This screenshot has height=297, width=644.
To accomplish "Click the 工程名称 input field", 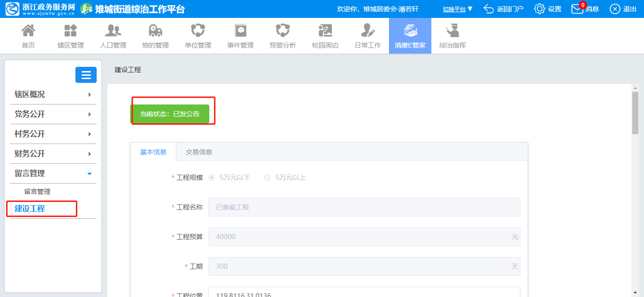I will point(364,207).
